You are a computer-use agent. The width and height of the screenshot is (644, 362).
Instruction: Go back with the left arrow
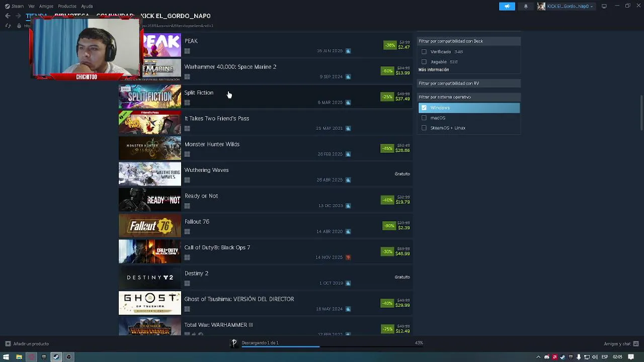(x=8, y=16)
